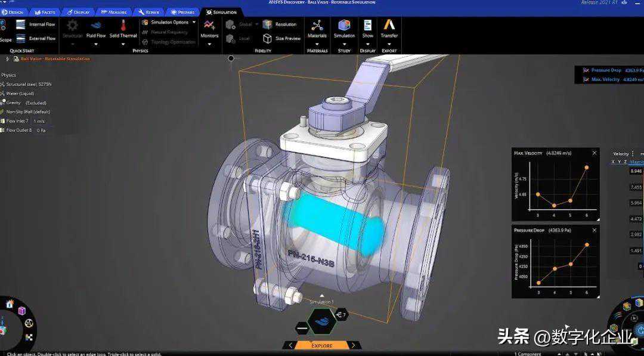
Task: Click the Transfer export icon
Action: (x=389, y=26)
